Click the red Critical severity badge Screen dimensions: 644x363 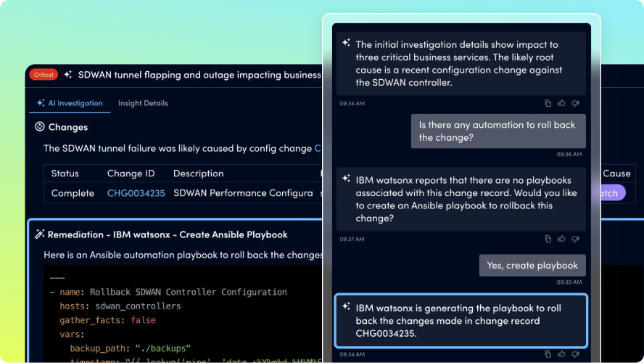(44, 74)
